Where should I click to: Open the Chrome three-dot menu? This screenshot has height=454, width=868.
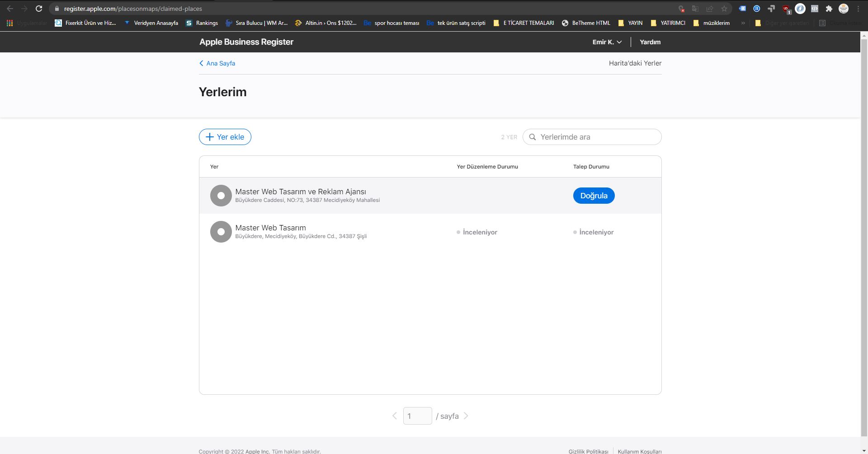(858, 9)
